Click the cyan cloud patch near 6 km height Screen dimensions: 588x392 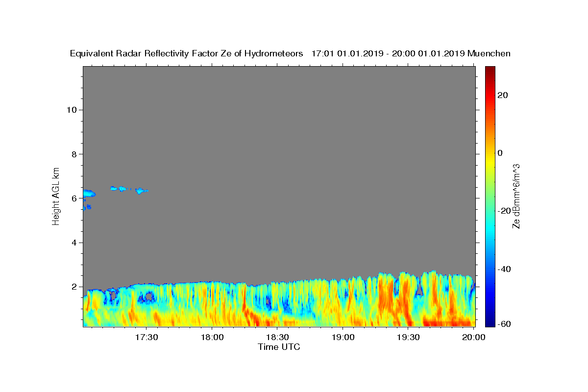coord(89,194)
